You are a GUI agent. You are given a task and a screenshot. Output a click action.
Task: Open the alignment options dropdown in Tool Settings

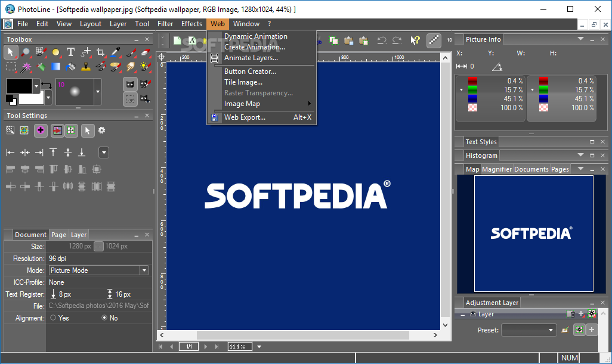pos(103,153)
